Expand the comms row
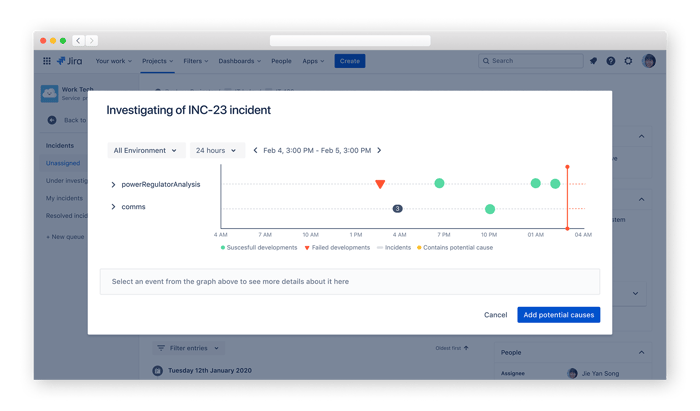Image resolution: width=700 pixels, height=411 pixels. click(113, 207)
